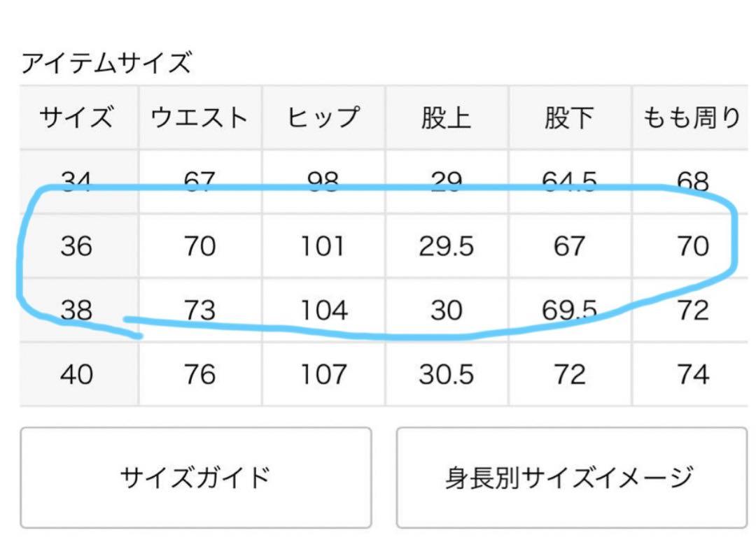The image size is (756, 542).
Task: Open the サイズガイド button
Action: (196, 478)
